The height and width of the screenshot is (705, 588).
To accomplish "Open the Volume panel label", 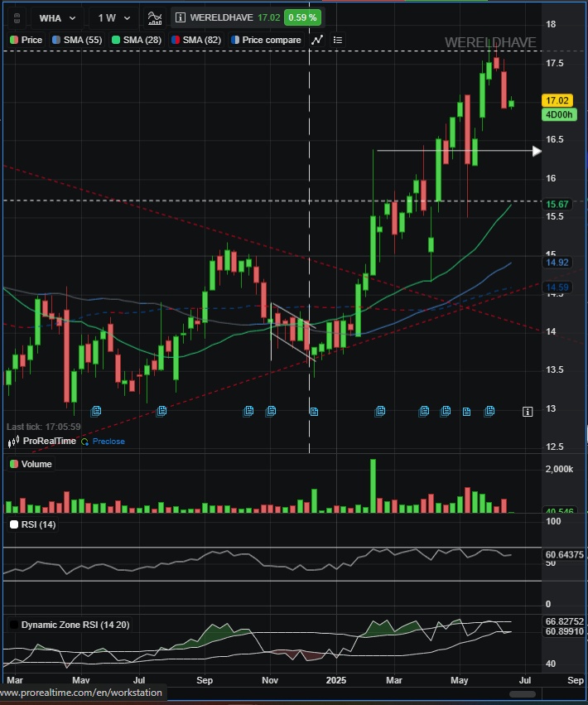I will 31,464.
